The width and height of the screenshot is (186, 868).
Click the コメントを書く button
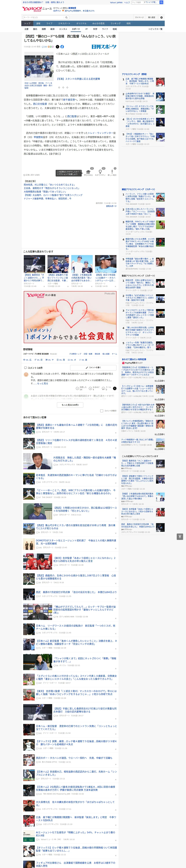93,368
